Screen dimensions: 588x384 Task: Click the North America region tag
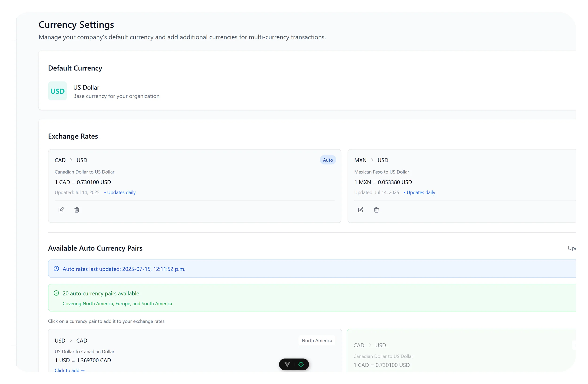click(317, 340)
